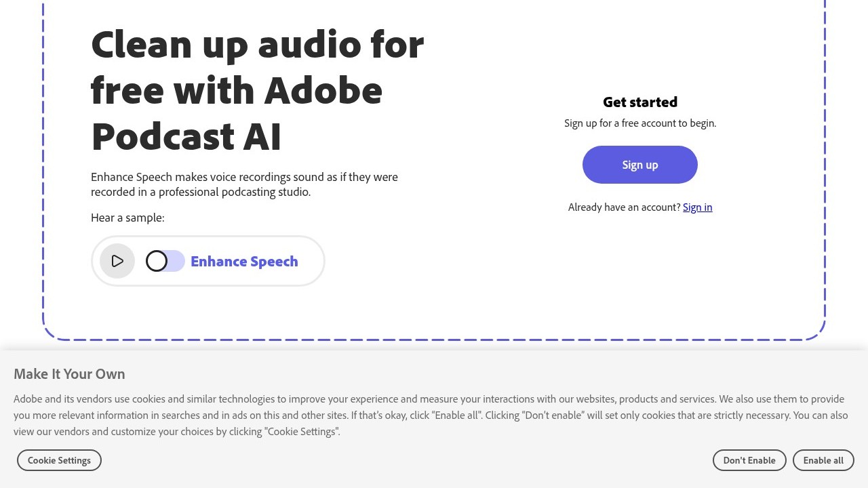
Task: Click the 'Enhance Speech' purple label
Action: click(x=244, y=262)
